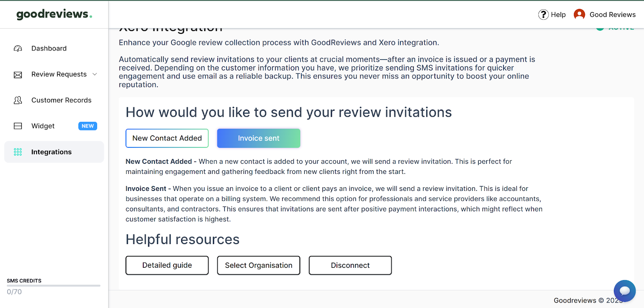
Task: Click the SMS CREDITS label
Action: 24,281
